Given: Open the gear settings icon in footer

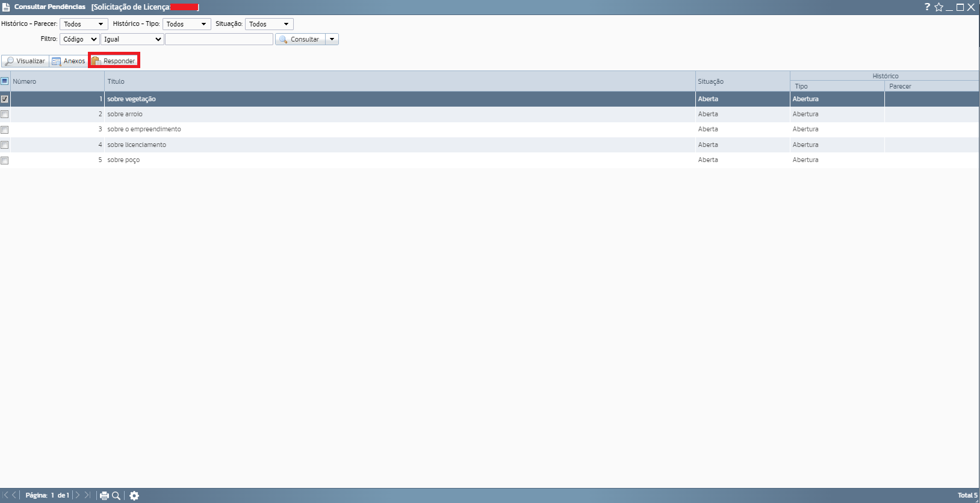Looking at the screenshot, I should point(134,496).
